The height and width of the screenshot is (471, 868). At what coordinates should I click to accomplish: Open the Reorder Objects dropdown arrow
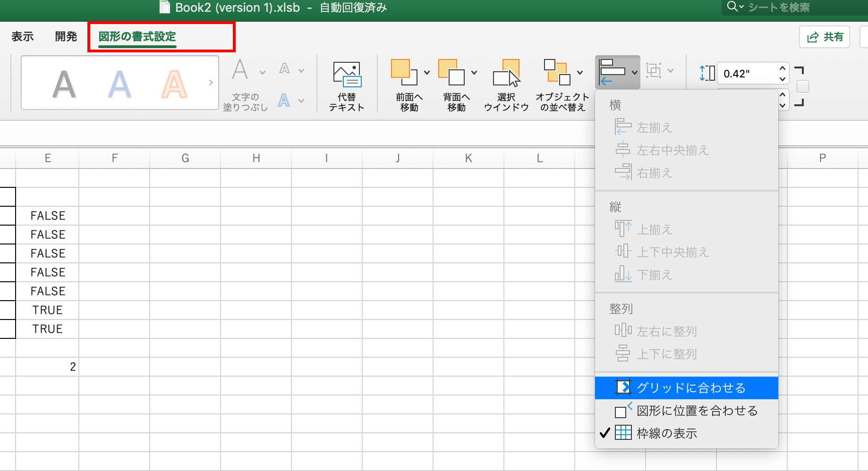580,73
